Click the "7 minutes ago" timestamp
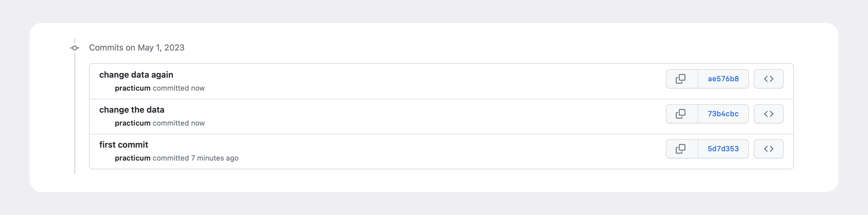 [x=215, y=158]
